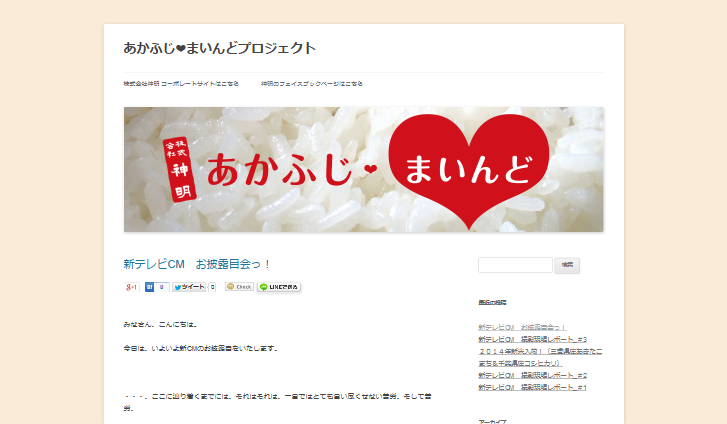Click the red 神明 company stamp in the banner
727x424 pixels.
179,169
